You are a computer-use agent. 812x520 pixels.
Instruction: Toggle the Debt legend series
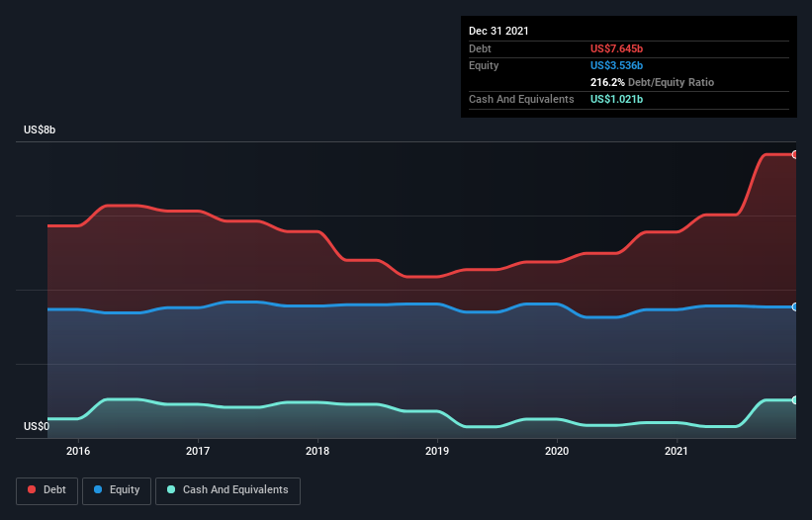coord(47,490)
